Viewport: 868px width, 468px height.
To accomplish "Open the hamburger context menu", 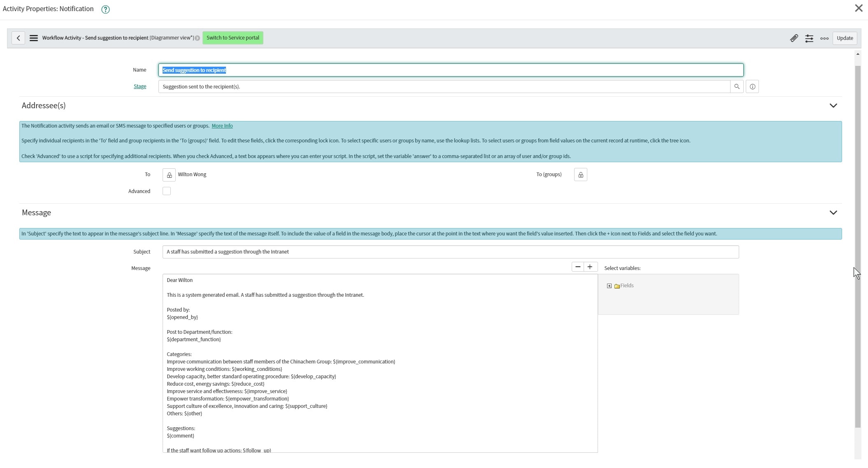I will (33, 37).
